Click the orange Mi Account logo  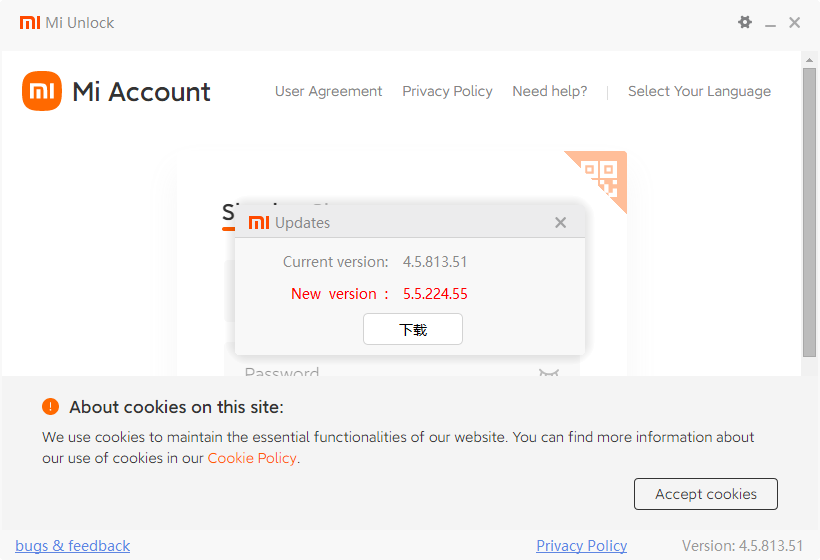coord(42,91)
